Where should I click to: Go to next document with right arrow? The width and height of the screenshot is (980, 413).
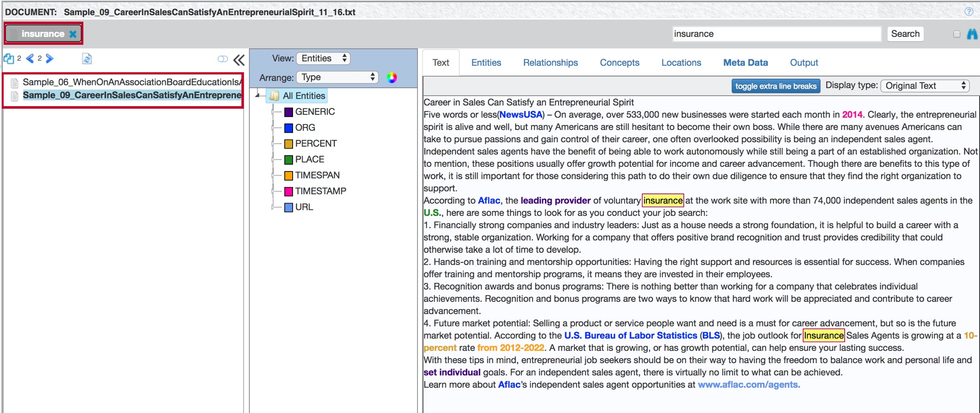[50, 59]
